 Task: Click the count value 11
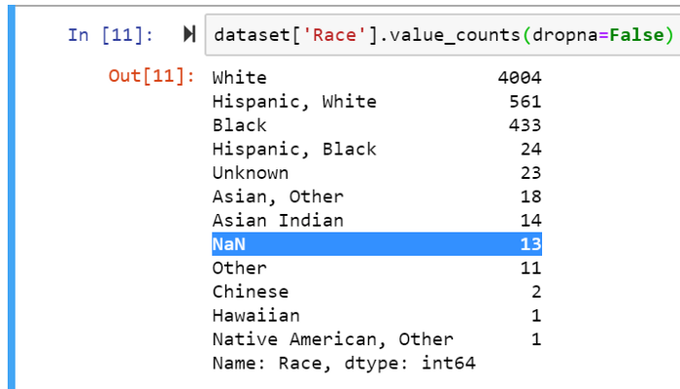click(531, 268)
